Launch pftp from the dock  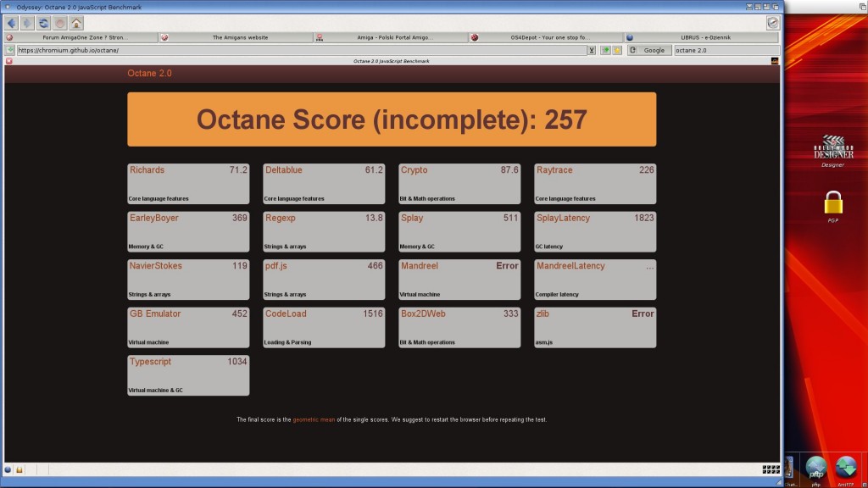(x=816, y=469)
